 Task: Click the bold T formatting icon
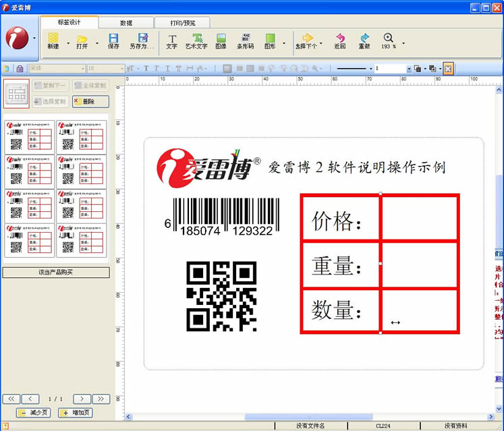coord(146,68)
